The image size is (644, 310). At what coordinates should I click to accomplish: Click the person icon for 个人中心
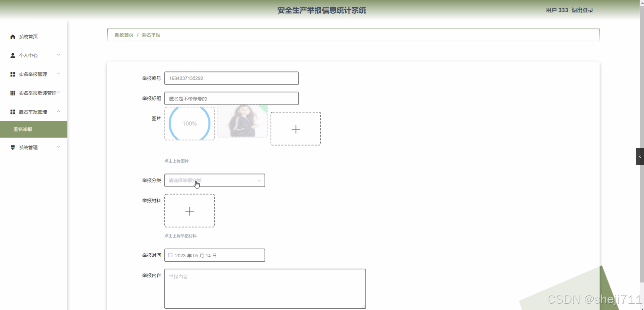[x=13, y=55]
